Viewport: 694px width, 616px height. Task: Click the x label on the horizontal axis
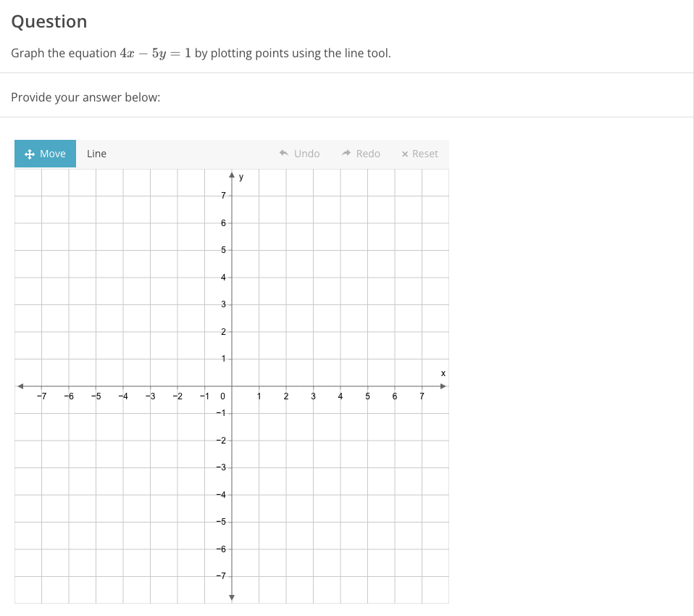(443, 372)
